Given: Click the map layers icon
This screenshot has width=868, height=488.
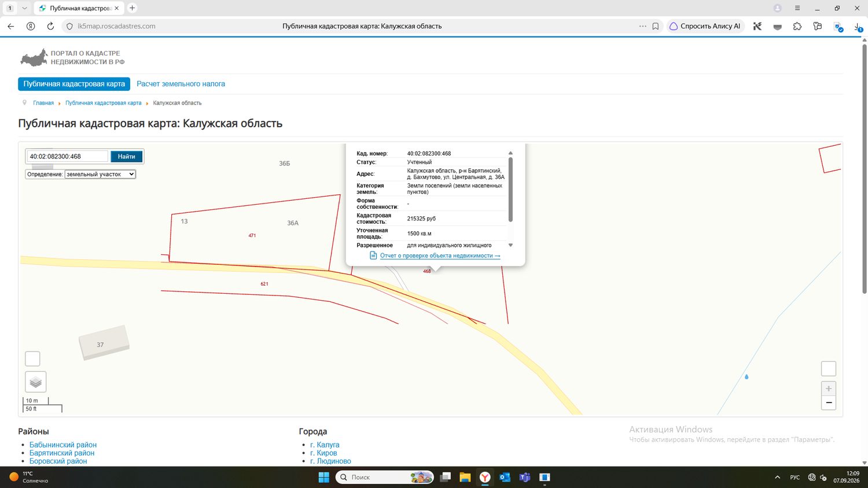Looking at the screenshot, I should 35,382.
